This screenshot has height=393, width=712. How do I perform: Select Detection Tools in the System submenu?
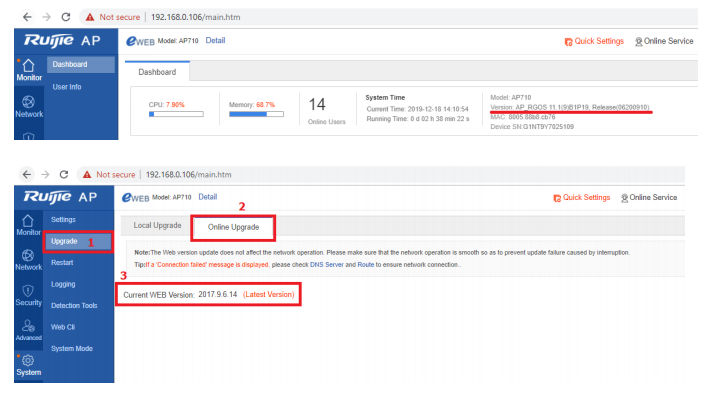[74, 306]
